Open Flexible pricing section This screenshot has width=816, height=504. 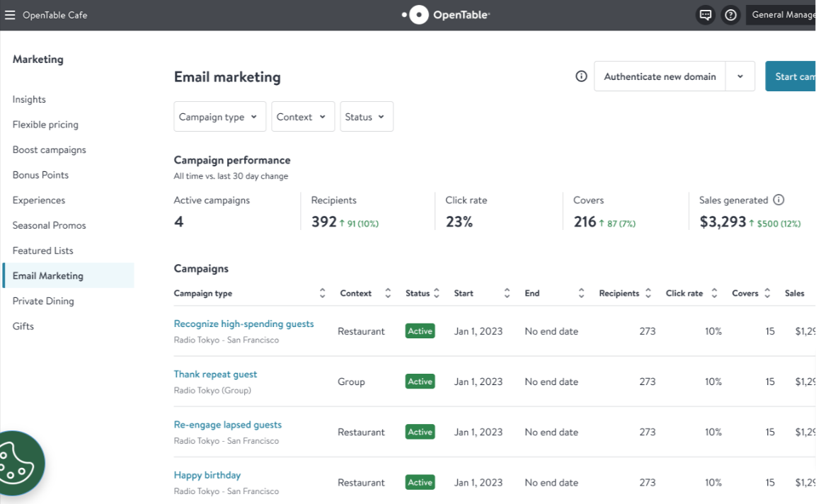(x=45, y=125)
